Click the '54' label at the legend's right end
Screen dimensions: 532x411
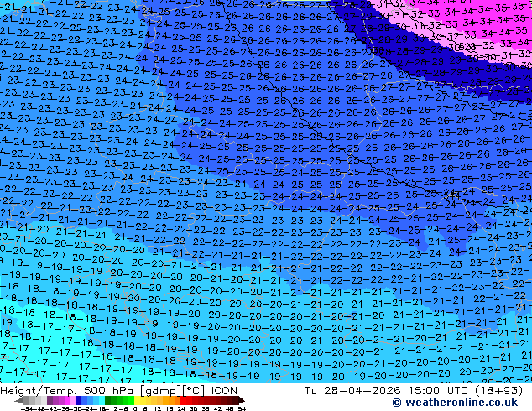(241, 408)
